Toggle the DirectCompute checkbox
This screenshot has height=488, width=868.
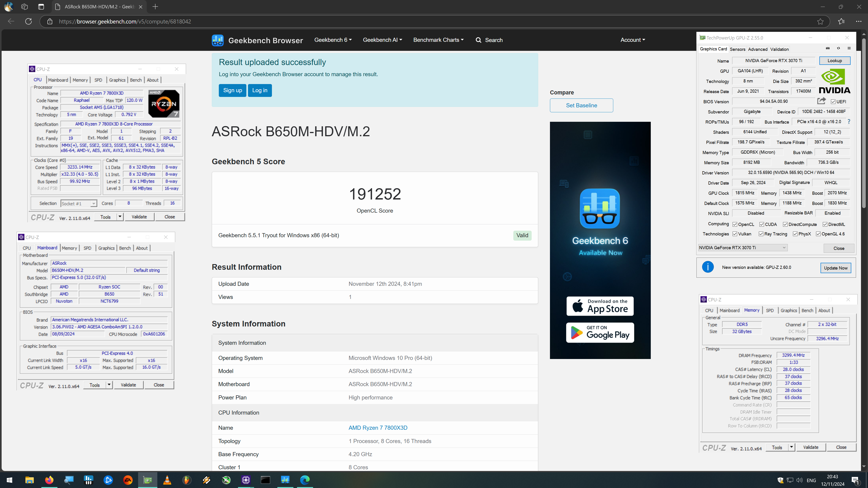coord(785,224)
